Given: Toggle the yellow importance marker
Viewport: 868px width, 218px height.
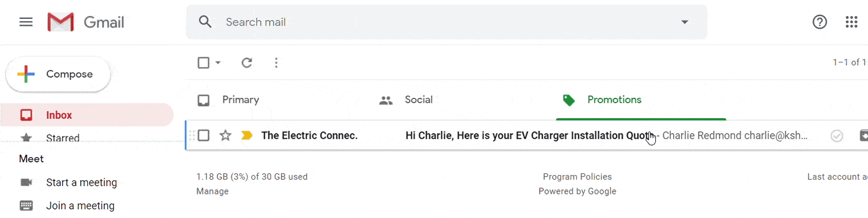Looking at the screenshot, I should pyautogui.click(x=247, y=135).
